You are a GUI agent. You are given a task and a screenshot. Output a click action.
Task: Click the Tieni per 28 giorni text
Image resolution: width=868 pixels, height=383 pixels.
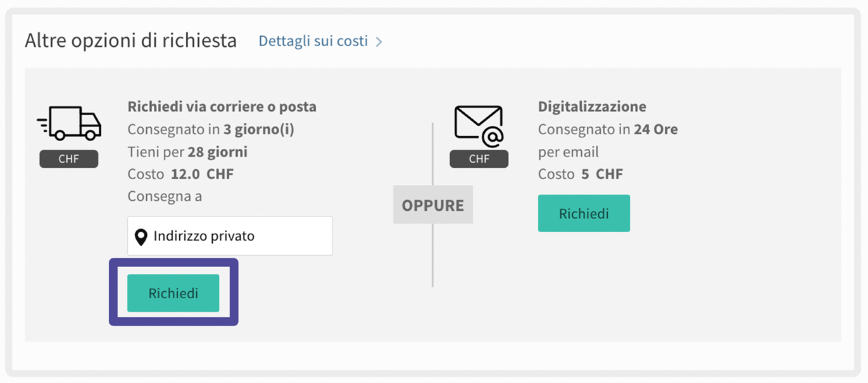pos(187,152)
